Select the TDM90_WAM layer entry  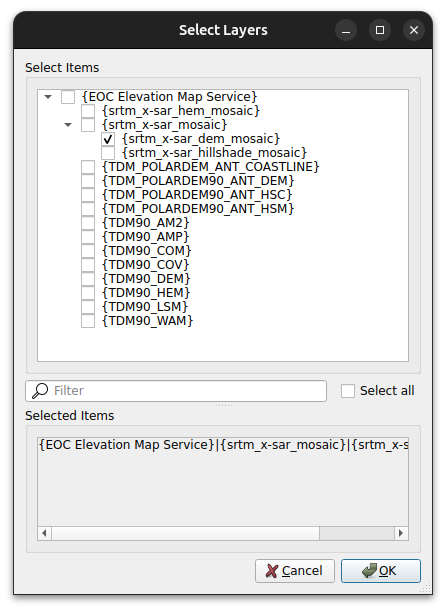147,321
